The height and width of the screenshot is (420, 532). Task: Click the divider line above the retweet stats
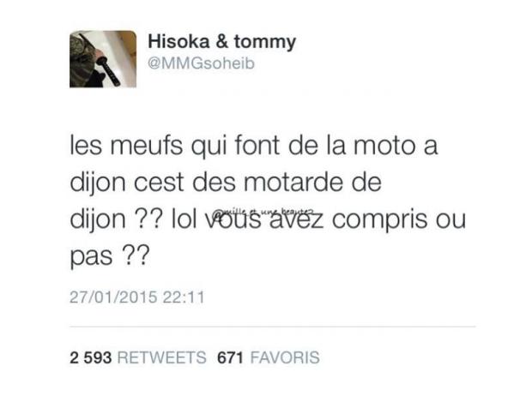point(273,327)
